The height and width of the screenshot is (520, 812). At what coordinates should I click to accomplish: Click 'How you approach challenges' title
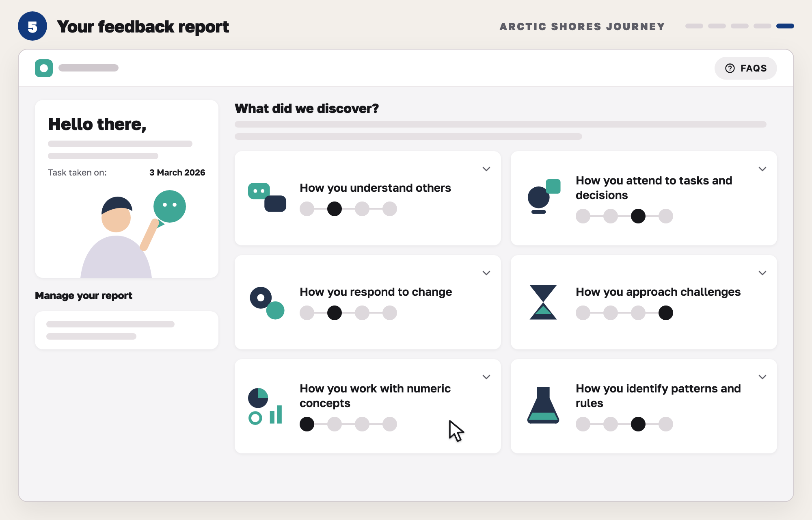pos(658,292)
